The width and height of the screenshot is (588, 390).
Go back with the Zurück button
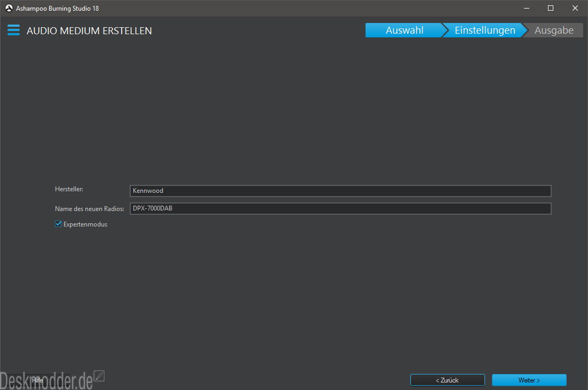pos(447,380)
